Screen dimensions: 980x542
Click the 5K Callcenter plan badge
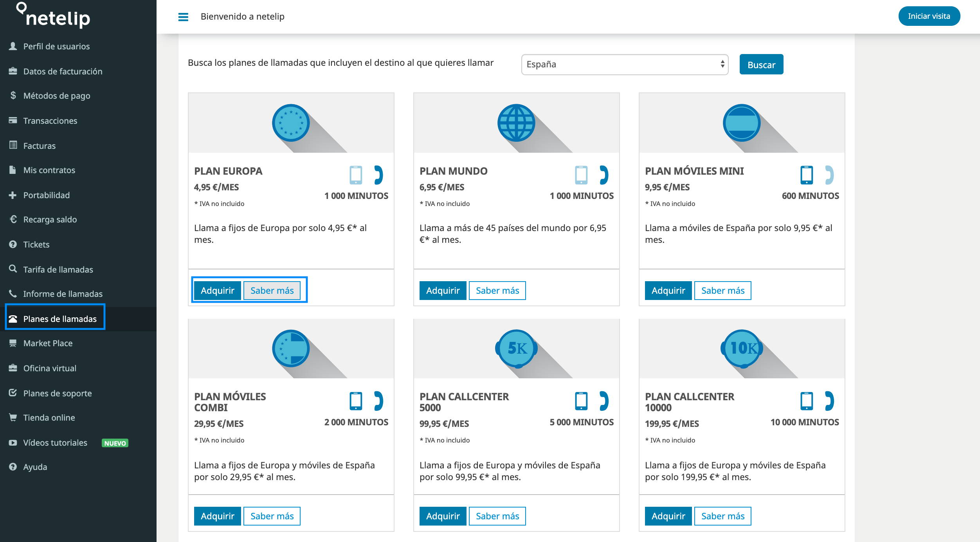click(516, 349)
